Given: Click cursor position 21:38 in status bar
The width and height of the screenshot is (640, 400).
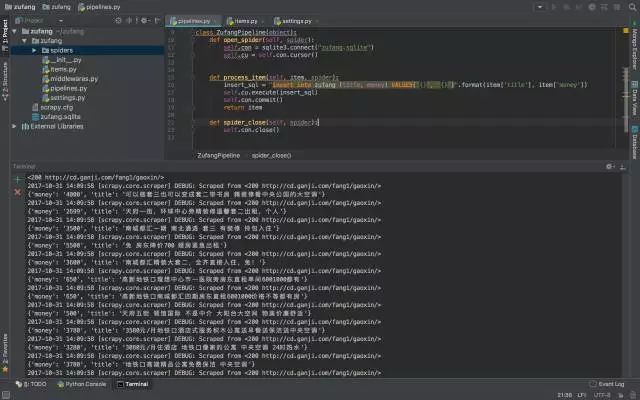Looking at the screenshot, I should 564,395.
